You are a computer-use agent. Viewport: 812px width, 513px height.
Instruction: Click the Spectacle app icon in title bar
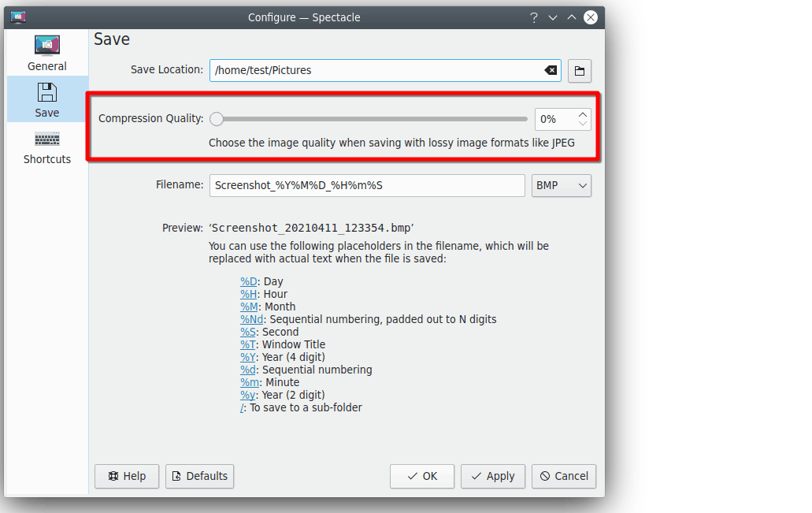pyautogui.click(x=18, y=17)
